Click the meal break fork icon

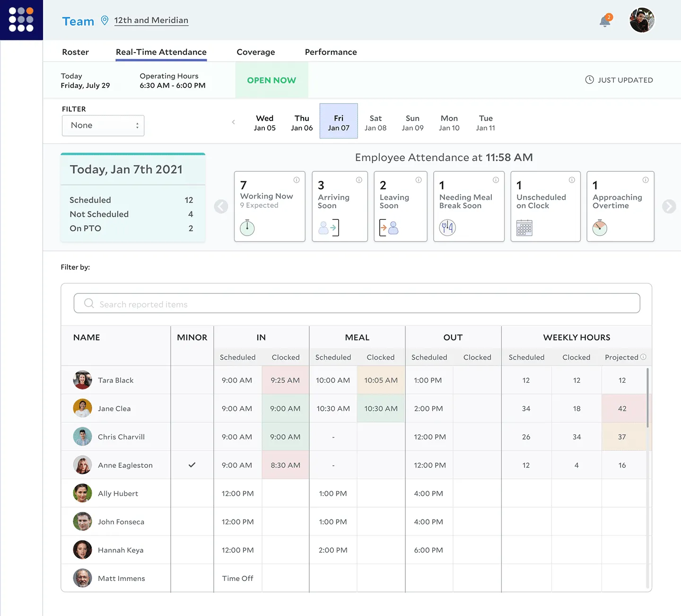447,228
